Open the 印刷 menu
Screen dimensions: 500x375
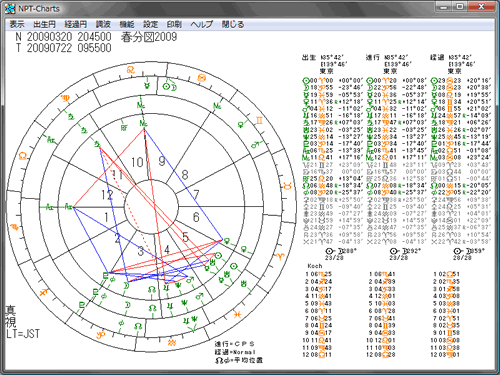click(x=174, y=24)
